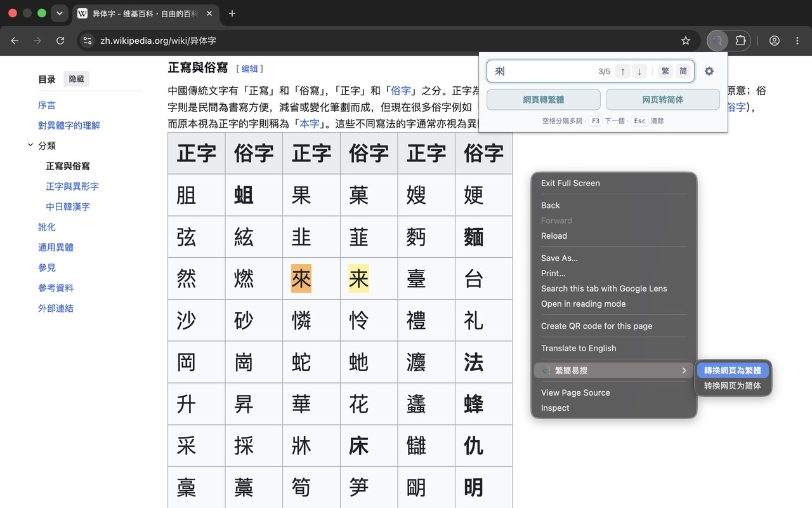Click the 繁簡易搜 extension icon in the toolbar
The width and height of the screenshot is (812, 508).
(717, 41)
